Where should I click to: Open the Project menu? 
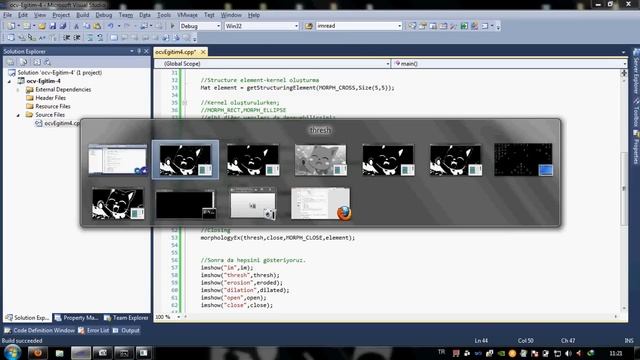pos(61,15)
